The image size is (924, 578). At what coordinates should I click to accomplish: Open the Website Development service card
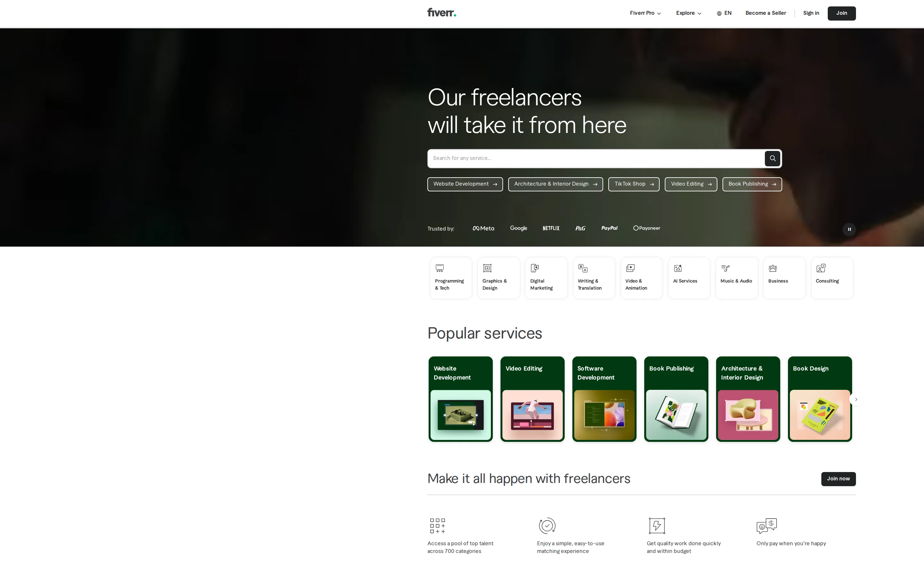(460, 399)
